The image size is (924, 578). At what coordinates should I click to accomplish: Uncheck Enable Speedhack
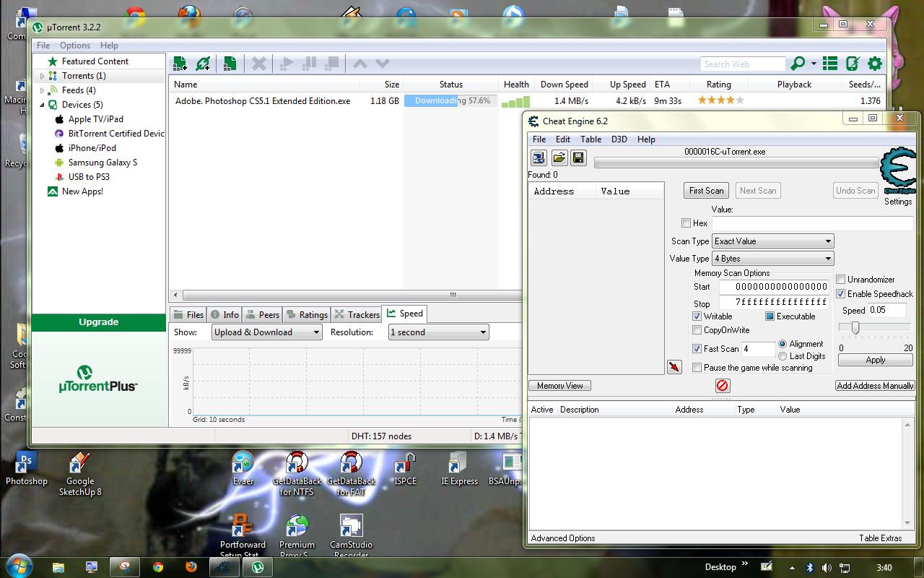[840, 294]
